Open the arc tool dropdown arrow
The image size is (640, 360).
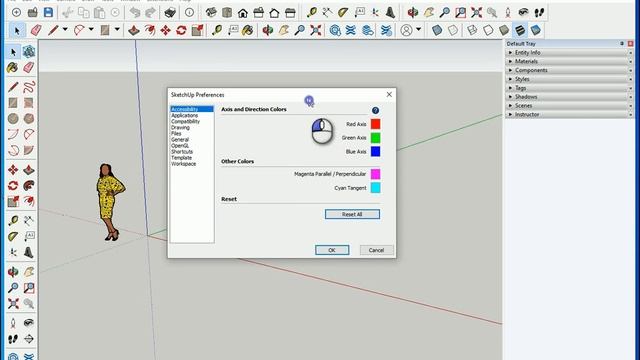point(91,29)
